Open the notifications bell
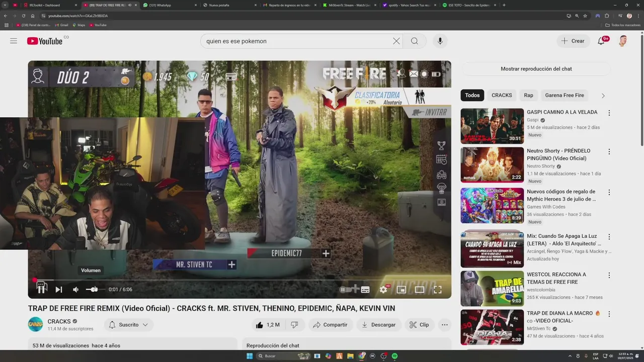The image size is (644, 362). point(601,41)
